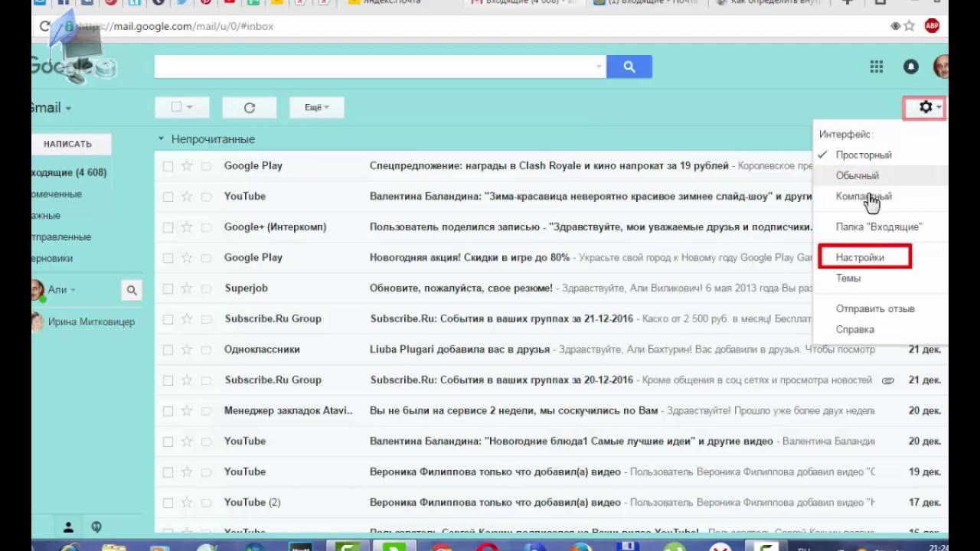Star the Superjob email
The width and height of the screenshot is (980, 551).
click(x=187, y=289)
